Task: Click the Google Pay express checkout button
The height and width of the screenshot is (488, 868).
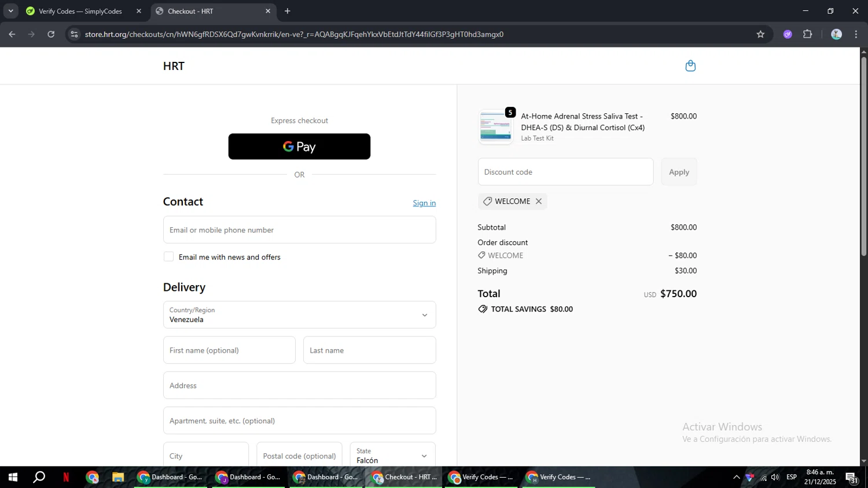Action: 299,146
